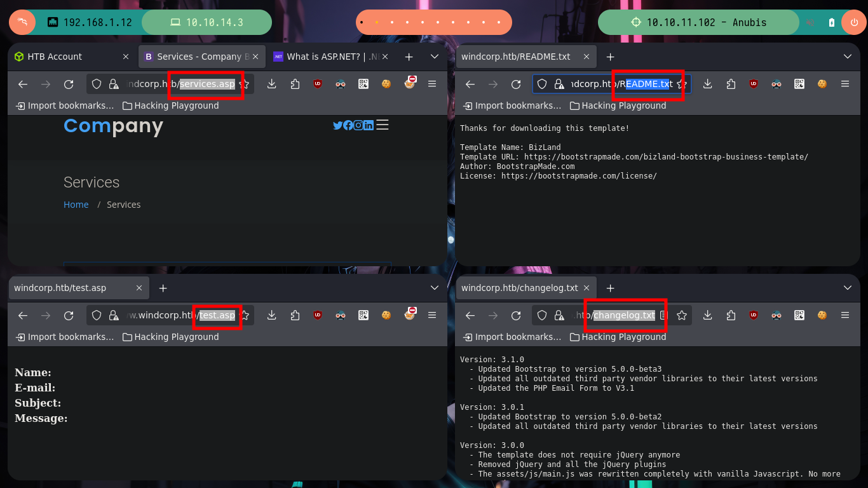The width and height of the screenshot is (868, 488).
Task: Reload the README.txt page
Action: [x=516, y=84]
